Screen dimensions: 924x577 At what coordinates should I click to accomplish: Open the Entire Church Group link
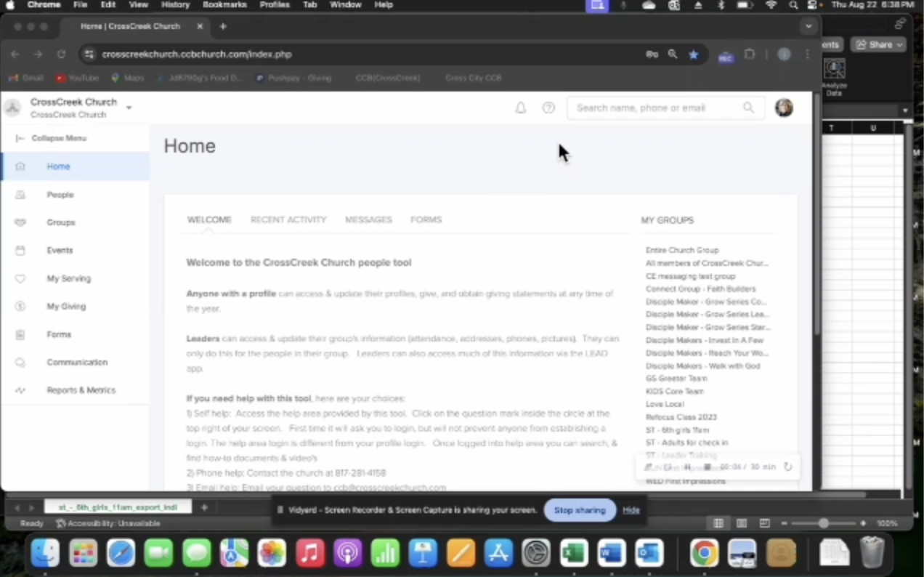(682, 250)
